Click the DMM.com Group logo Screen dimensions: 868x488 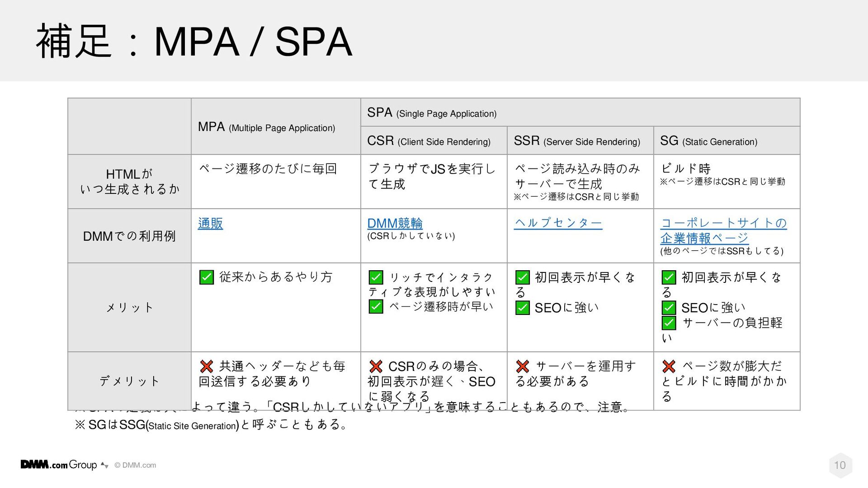[x=59, y=465]
